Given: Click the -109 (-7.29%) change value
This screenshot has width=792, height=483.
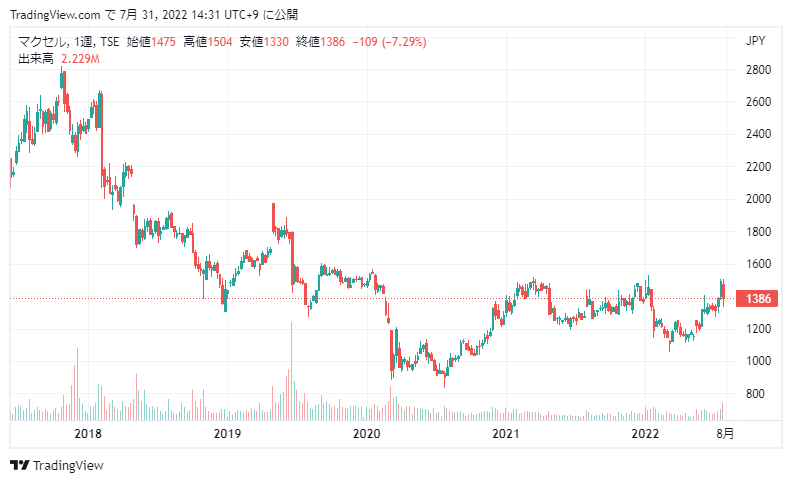Looking at the screenshot, I should 389,41.
